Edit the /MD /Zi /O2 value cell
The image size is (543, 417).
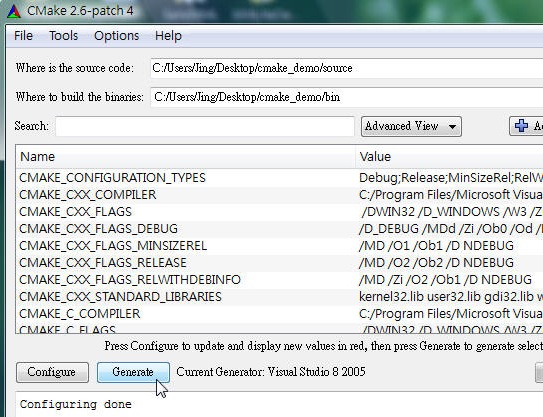point(449,280)
